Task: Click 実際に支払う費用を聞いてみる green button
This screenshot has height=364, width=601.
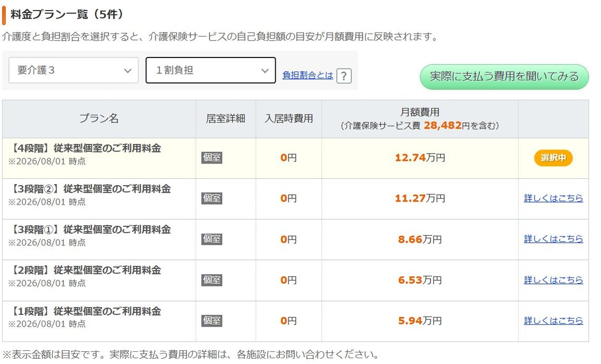Action: click(x=504, y=76)
